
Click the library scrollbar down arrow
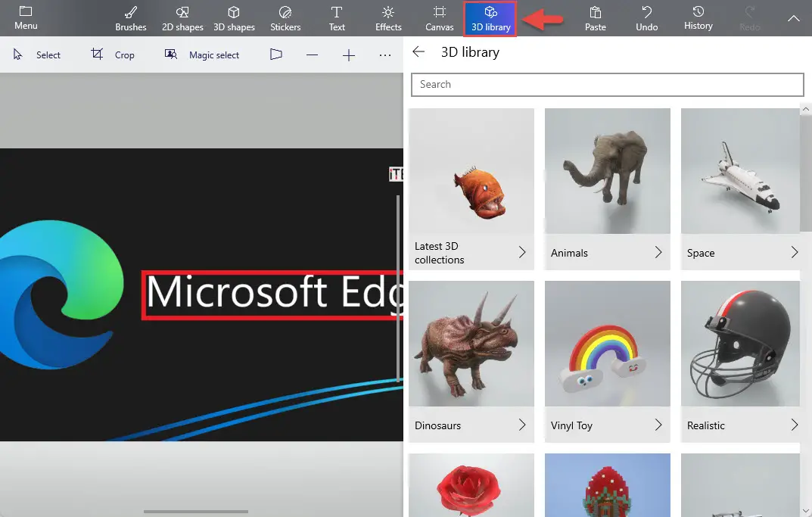tap(806, 511)
